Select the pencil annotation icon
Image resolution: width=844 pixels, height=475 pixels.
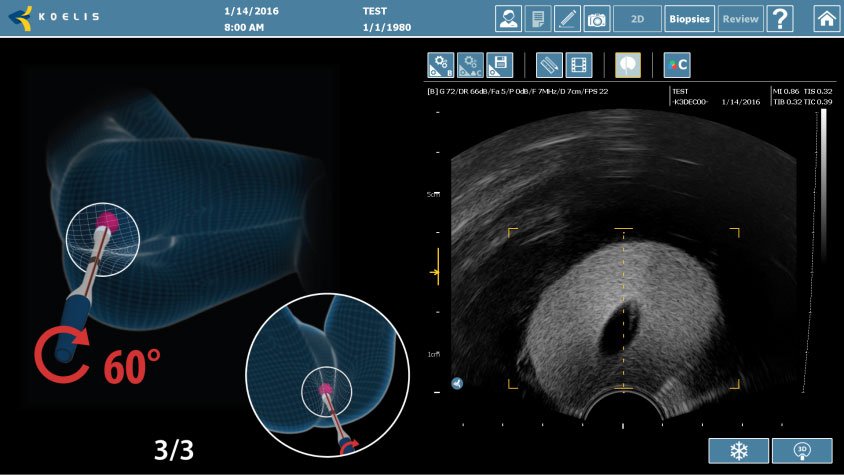(567, 19)
